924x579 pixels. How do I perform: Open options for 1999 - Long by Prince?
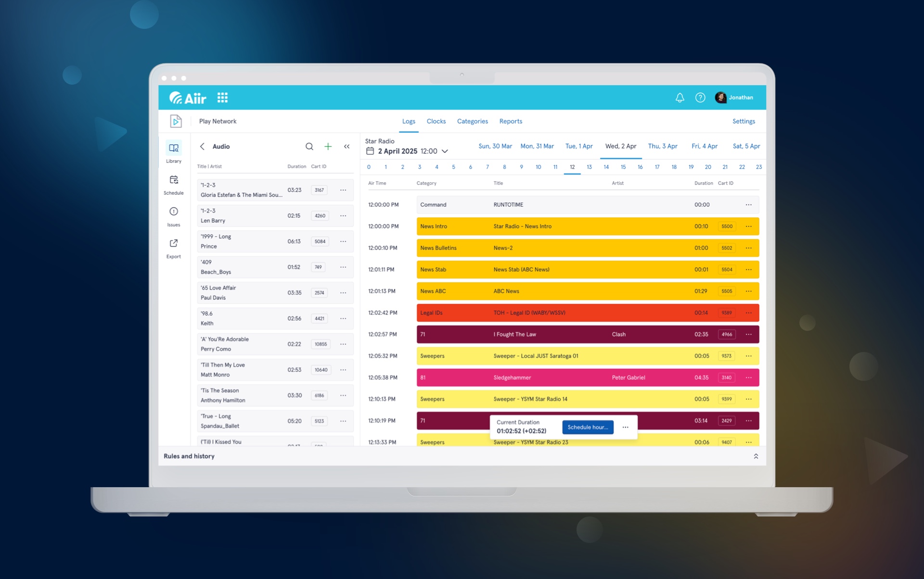pos(343,241)
